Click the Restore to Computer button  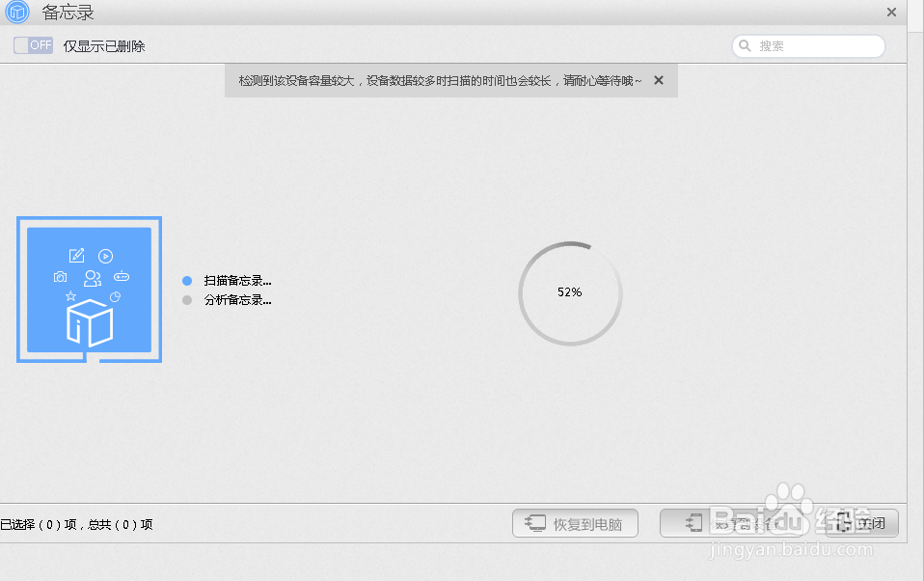(575, 523)
